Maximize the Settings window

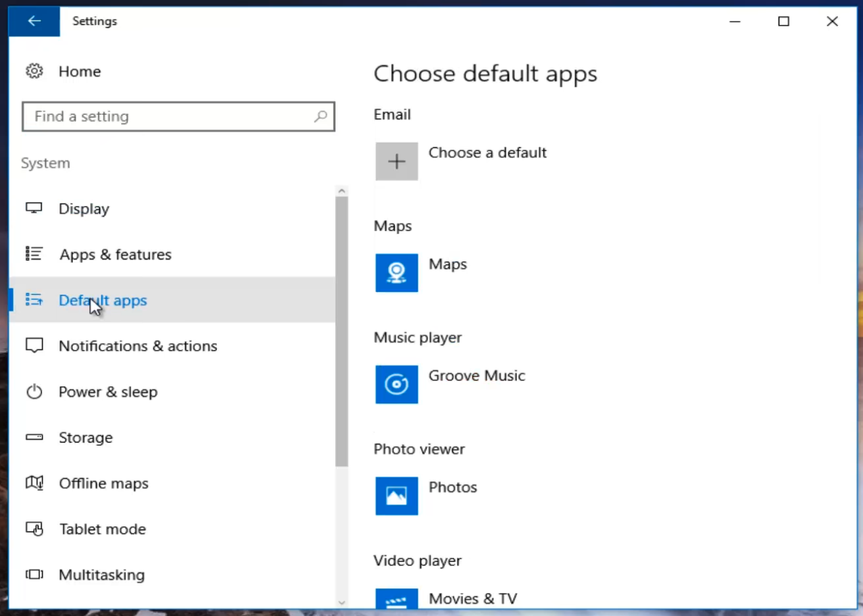point(784,22)
